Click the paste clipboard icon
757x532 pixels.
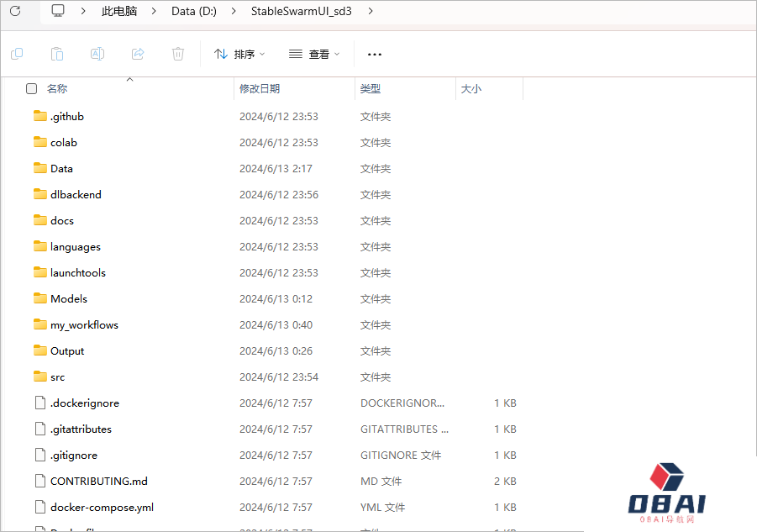(57, 54)
